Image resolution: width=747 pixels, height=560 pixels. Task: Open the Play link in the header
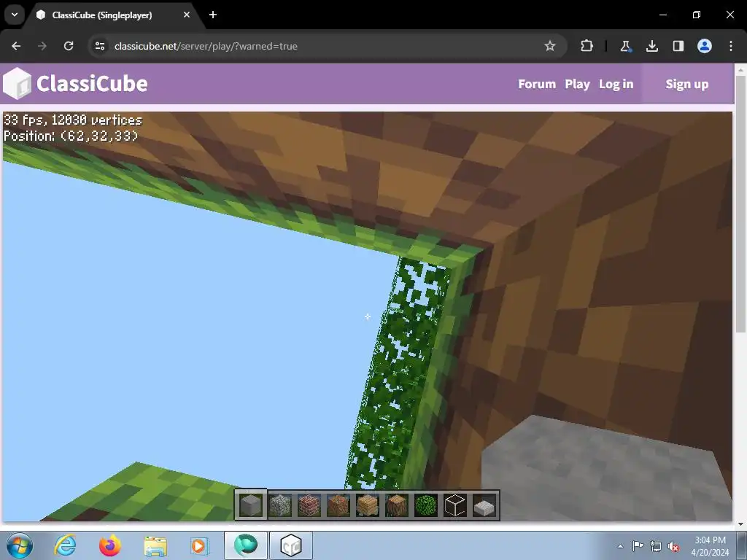[x=578, y=84]
